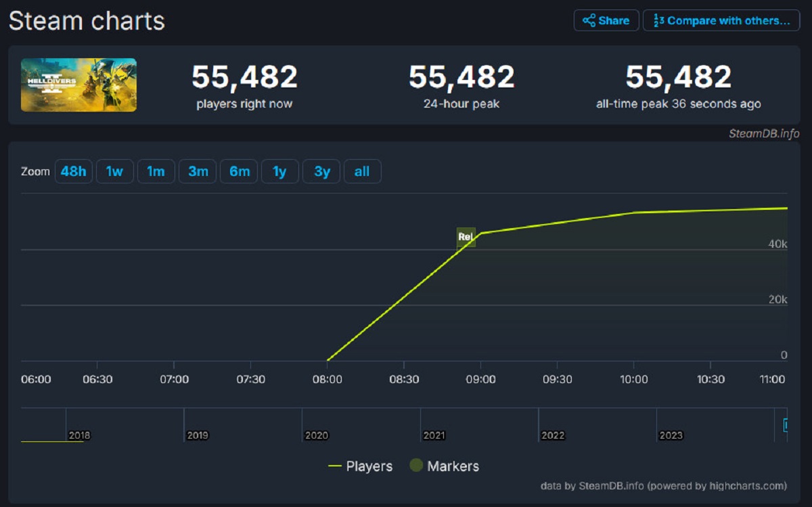This screenshot has height=507, width=812.
Task: Click the 11:00 axis label
Action: click(771, 379)
